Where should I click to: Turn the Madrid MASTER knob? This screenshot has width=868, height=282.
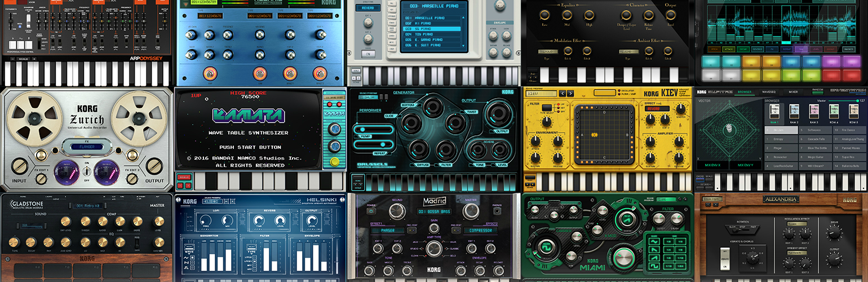point(471,211)
